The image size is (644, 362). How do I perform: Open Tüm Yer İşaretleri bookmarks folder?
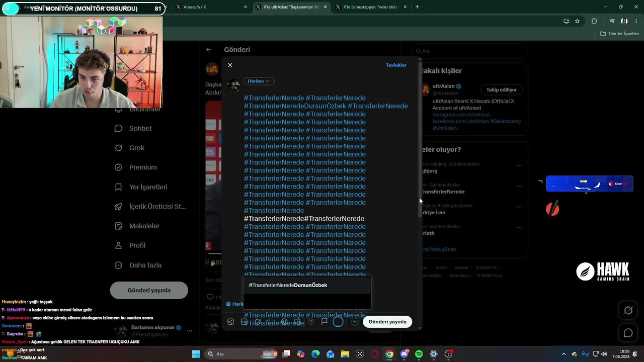click(620, 34)
